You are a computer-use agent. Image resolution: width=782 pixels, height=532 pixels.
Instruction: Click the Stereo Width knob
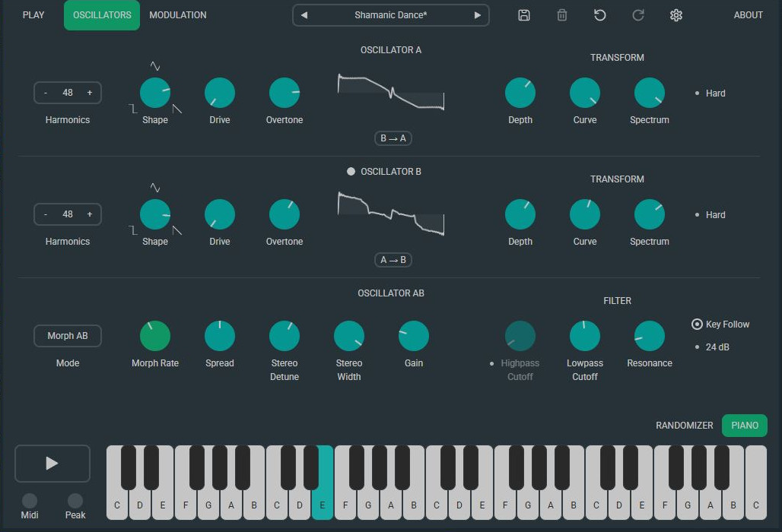348,336
